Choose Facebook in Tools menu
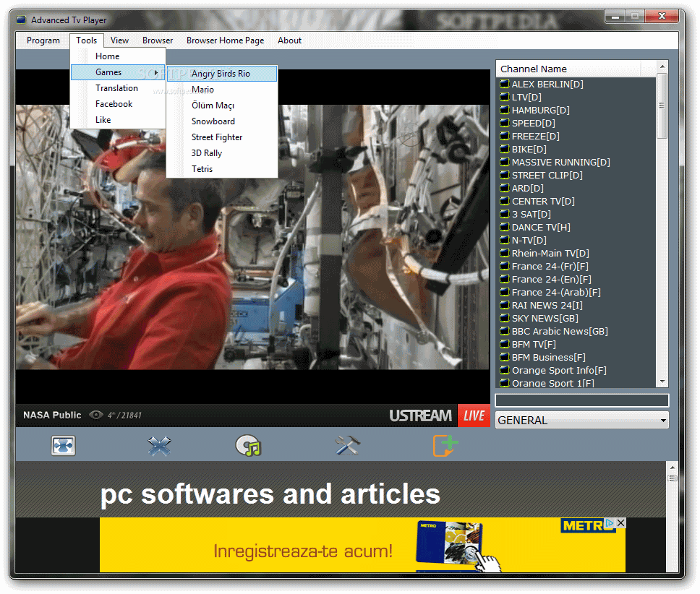Screen dimensions: 700x594 pos(118,104)
